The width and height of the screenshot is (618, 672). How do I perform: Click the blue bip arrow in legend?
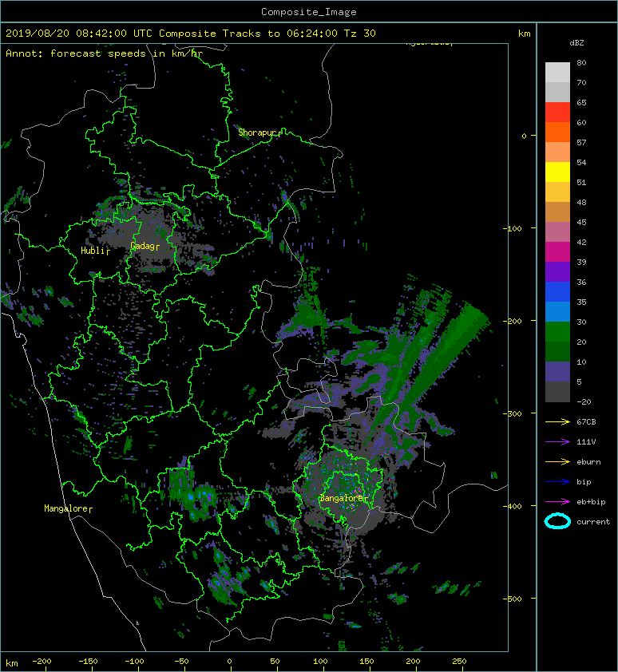coord(557,482)
